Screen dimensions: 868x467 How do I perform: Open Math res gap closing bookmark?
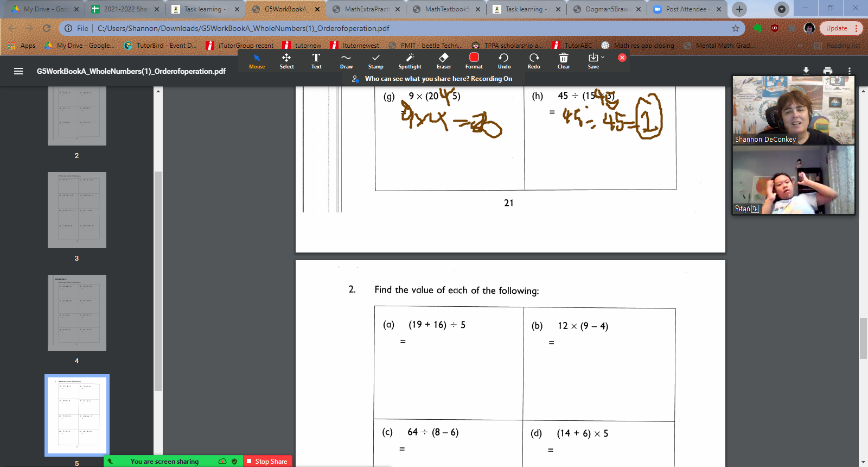(x=637, y=46)
